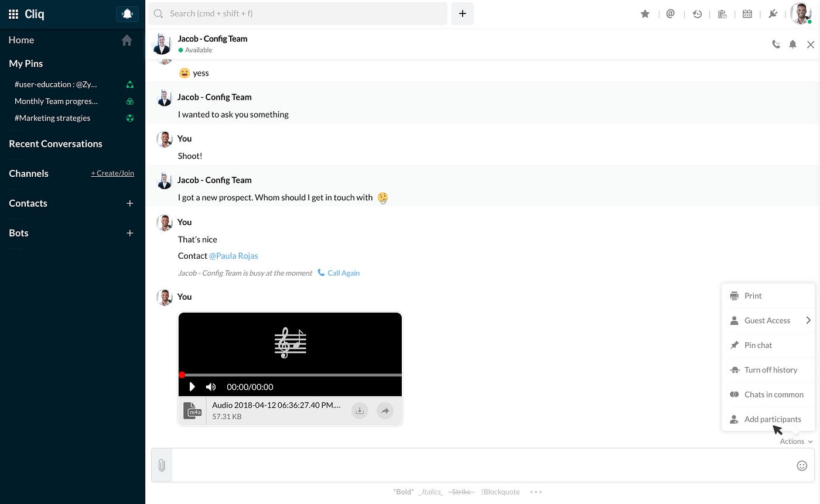The height and width of the screenshot is (504, 820).
Task: Click Create/Join channels link
Action: click(112, 173)
